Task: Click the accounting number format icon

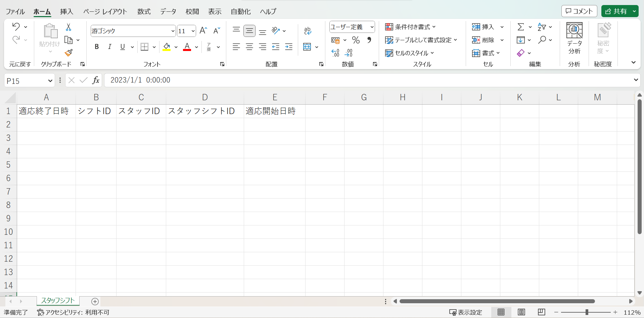Action: 335,40
